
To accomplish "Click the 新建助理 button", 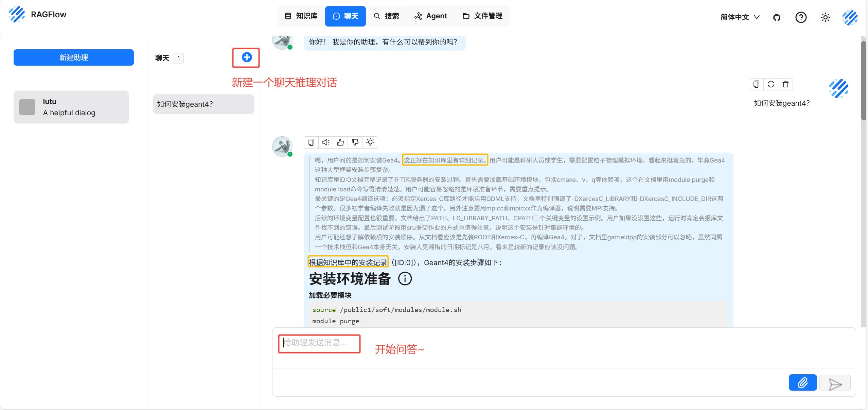I will (74, 57).
